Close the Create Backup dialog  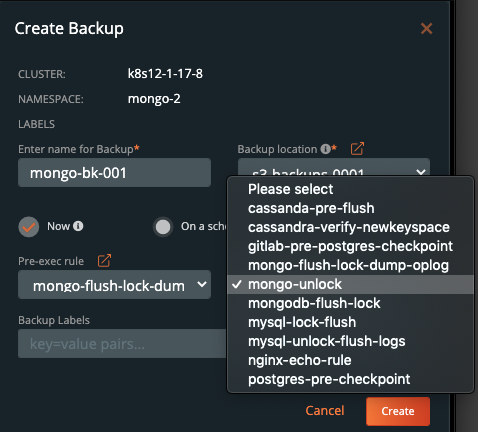426,29
